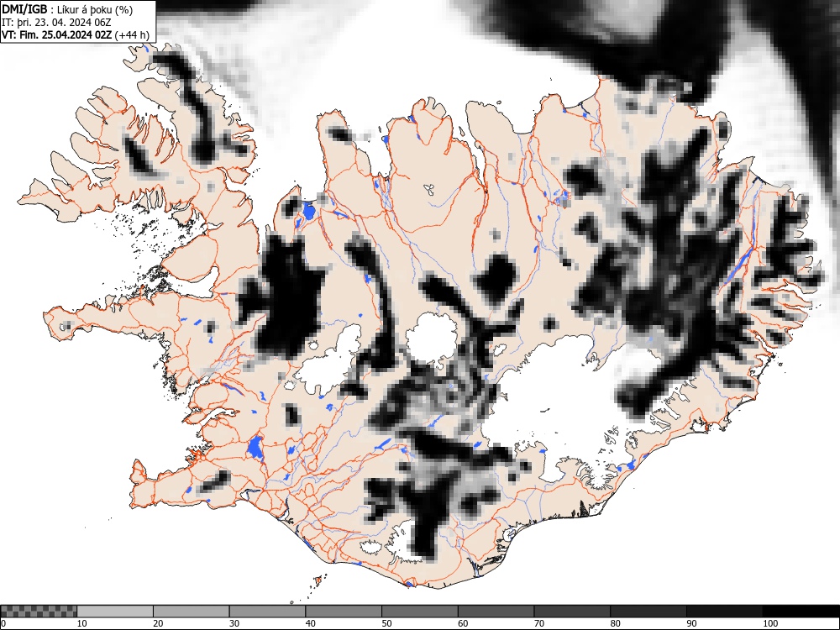Pick the checkered 0% legend swatch
Screen dimensions: 840x630
(x=39, y=612)
